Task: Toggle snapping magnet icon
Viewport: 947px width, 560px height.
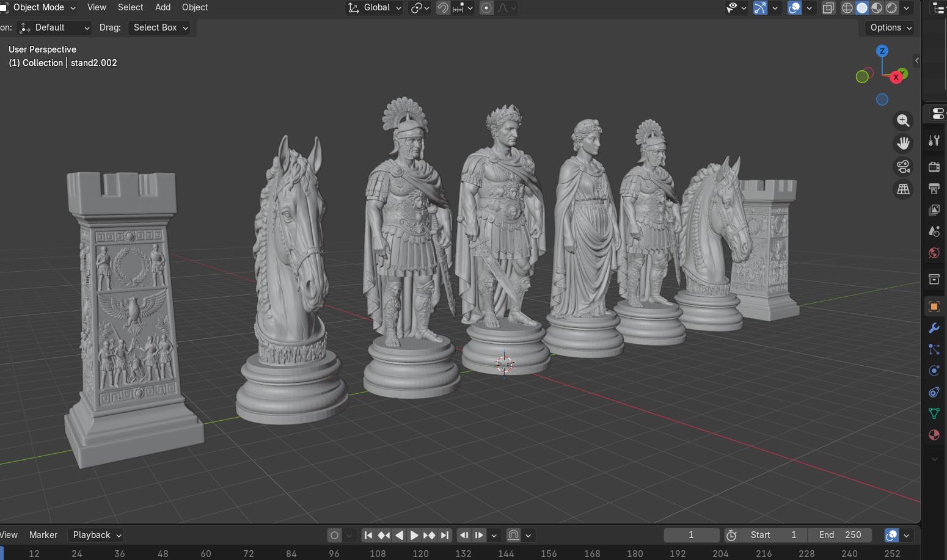Action: pyautogui.click(x=443, y=8)
